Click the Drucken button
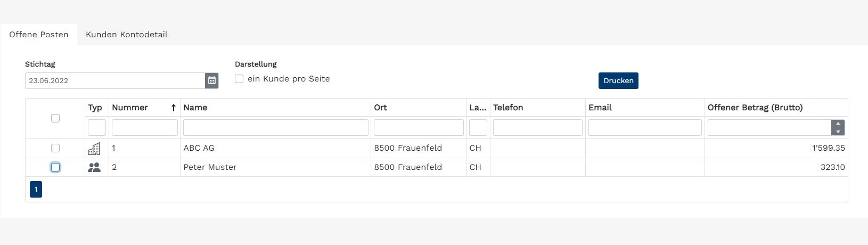This screenshot has height=245, width=868. coord(618,80)
